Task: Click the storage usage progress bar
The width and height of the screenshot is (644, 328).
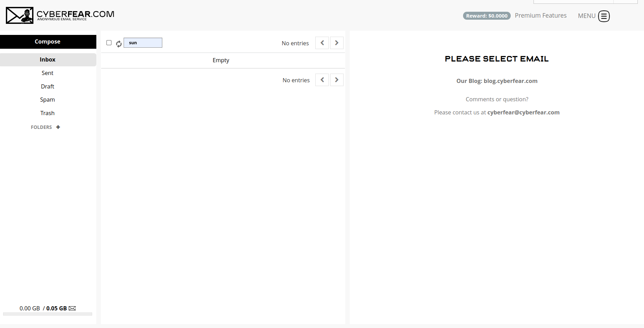Action: [x=48, y=314]
